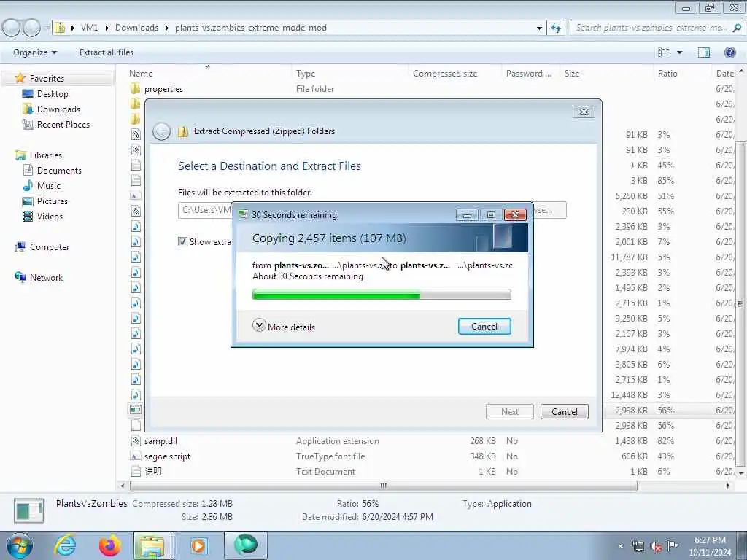Click the horizontal scrollbar thumb
Screen dimensions: 747x560
(x=384, y=486)
